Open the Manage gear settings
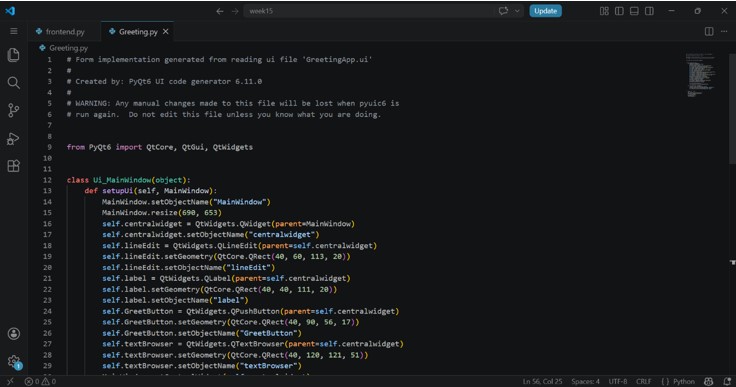The height and width of the screenshot is (387, 736). [14, 362]
